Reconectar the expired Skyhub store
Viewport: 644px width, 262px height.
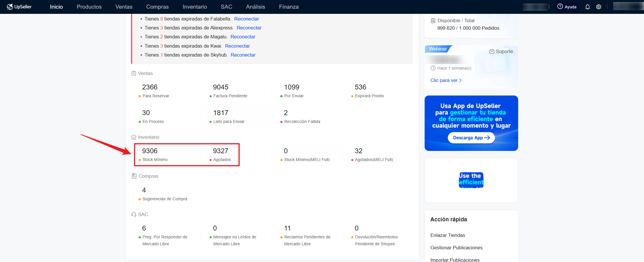point(243,55)
